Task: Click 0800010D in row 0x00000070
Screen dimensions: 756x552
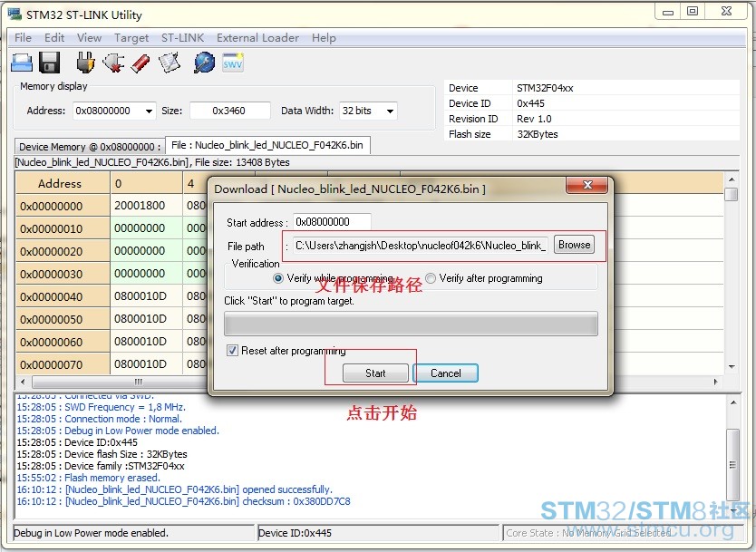Action: click(x=140, y=364)
